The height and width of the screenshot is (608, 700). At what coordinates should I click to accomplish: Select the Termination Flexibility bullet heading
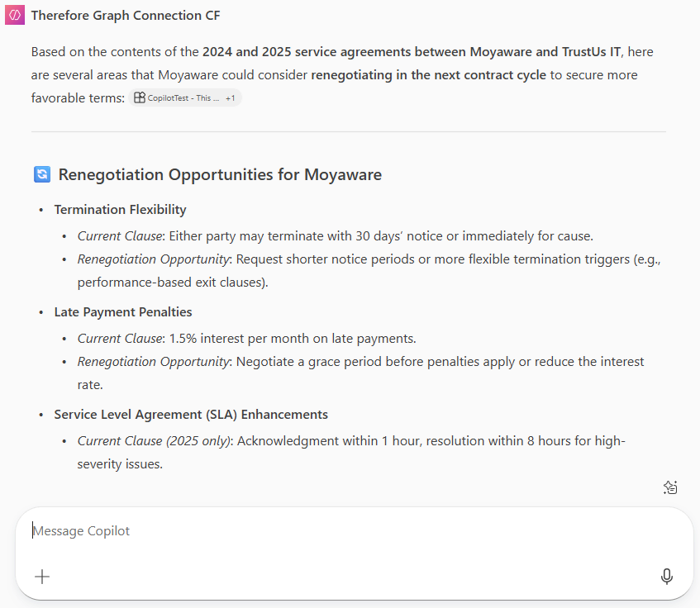(x=120, y=209)
